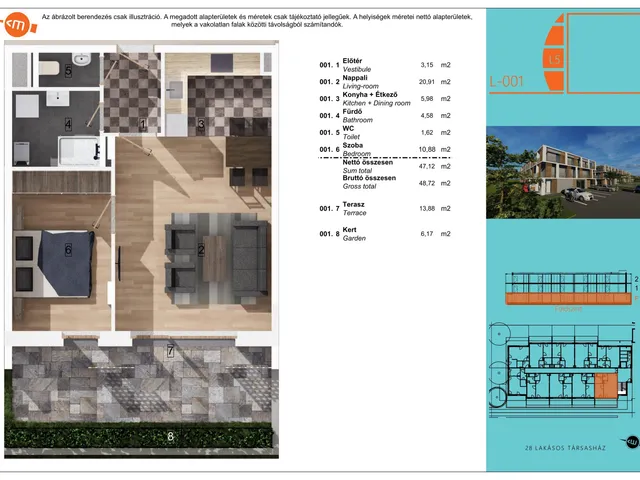Click the 'Földszint' floor label
Screen dimensions: 640x480
click(x=568, y=309)
